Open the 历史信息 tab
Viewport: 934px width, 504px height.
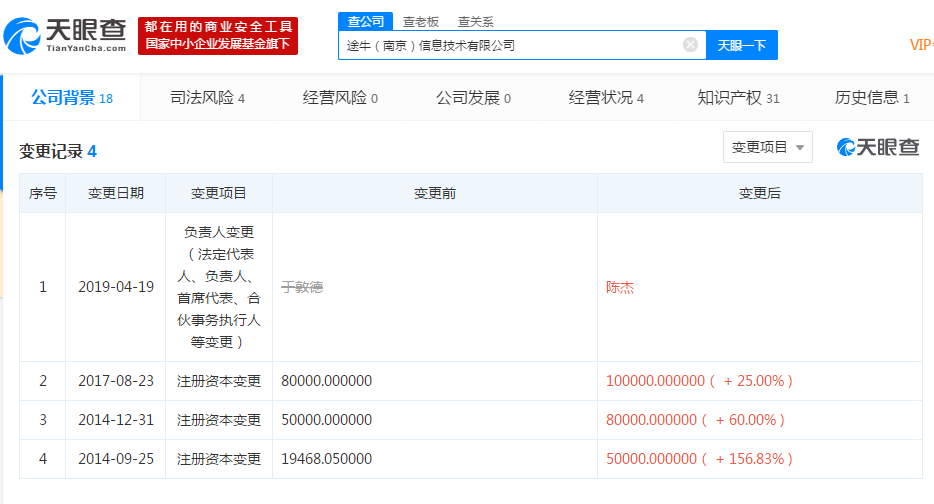tap(873, 98)
